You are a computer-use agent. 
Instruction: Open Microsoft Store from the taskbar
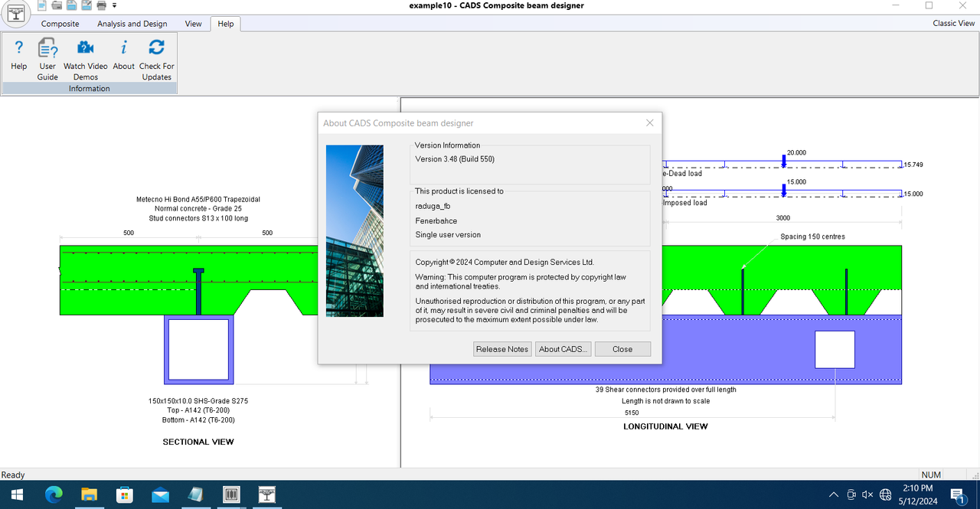pyautogui.click(x=125, y=494)
